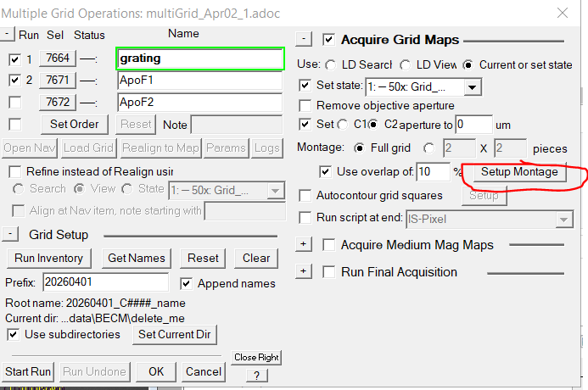Click the Set Order button
This screenshot has width=588, height=390.
point(75,125)
